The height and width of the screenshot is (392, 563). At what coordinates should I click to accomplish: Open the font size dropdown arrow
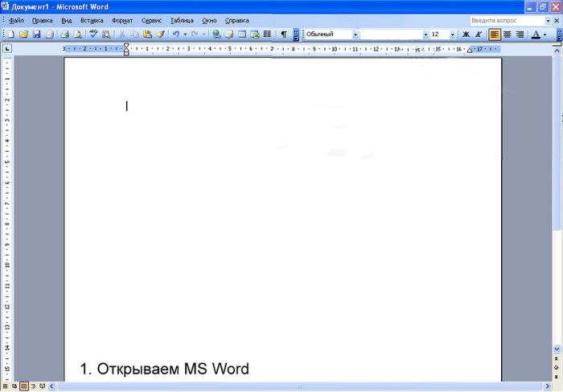coord(452,35)
